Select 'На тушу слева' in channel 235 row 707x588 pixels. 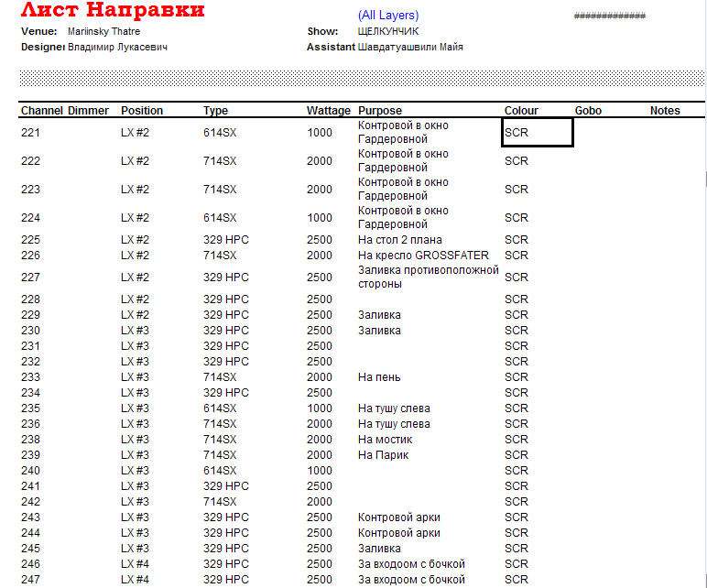coord(394,408)
